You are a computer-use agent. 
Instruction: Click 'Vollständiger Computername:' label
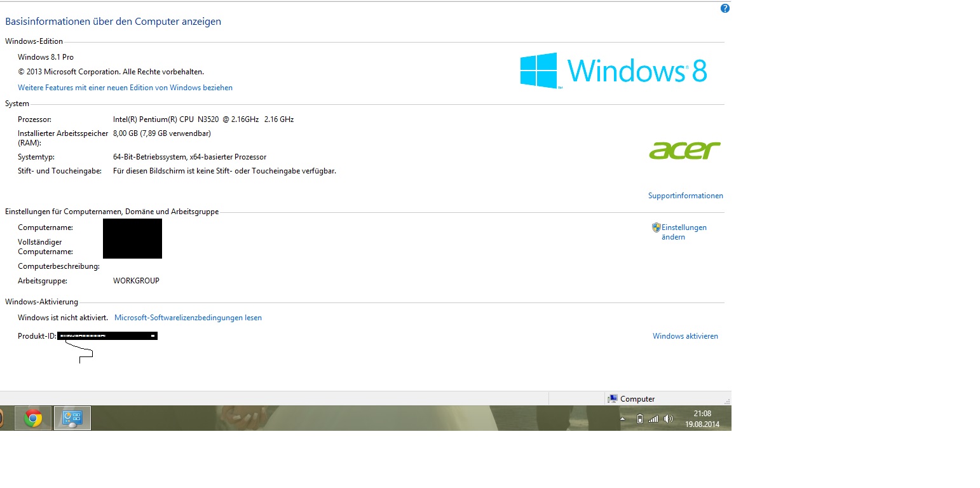coord(46,247)
